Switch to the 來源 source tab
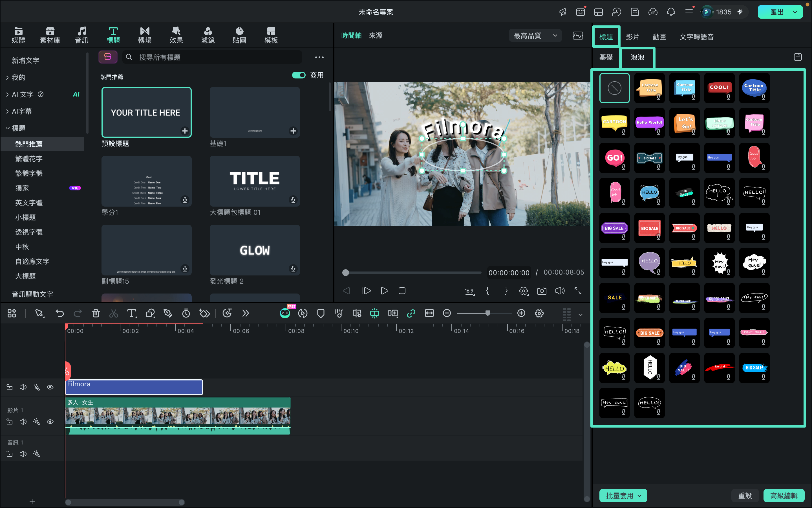Viewport: 812px width, 508px height. pos(376,35)
